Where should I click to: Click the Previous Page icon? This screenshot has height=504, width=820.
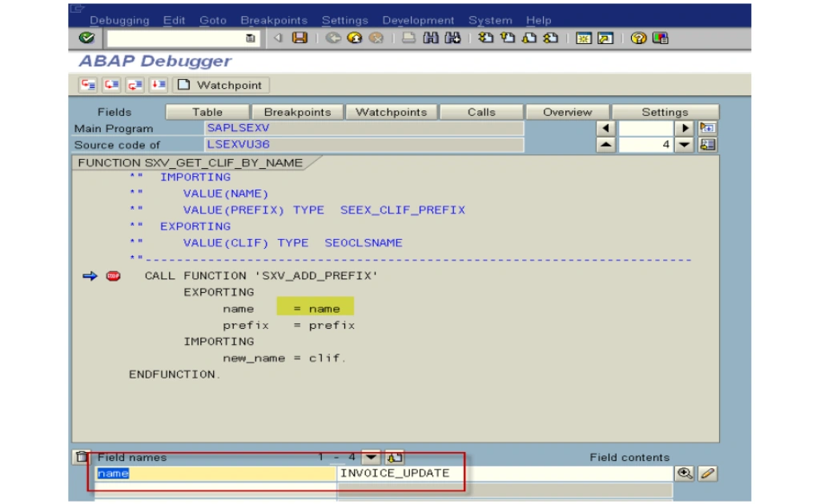point(507,38)
